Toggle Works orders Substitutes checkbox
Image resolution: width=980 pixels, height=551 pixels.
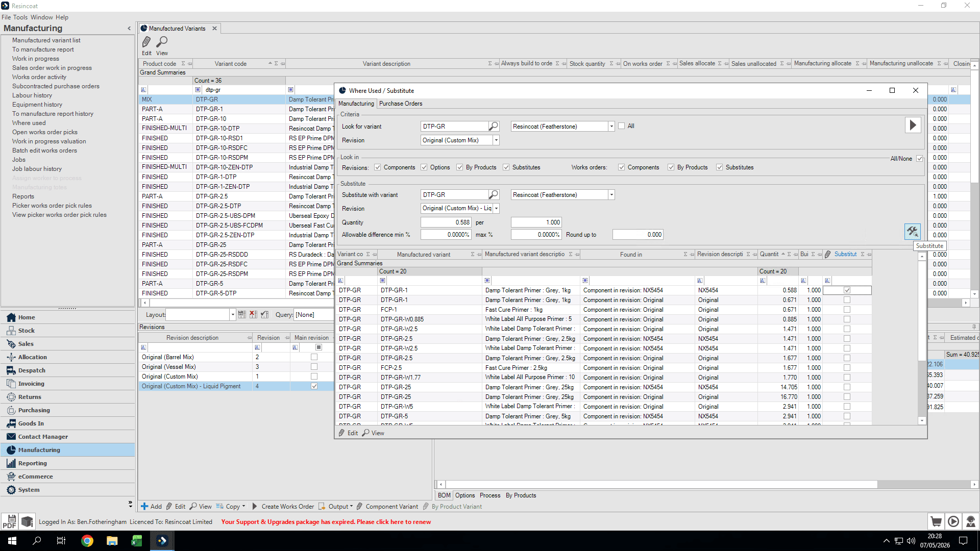(719, 167)
